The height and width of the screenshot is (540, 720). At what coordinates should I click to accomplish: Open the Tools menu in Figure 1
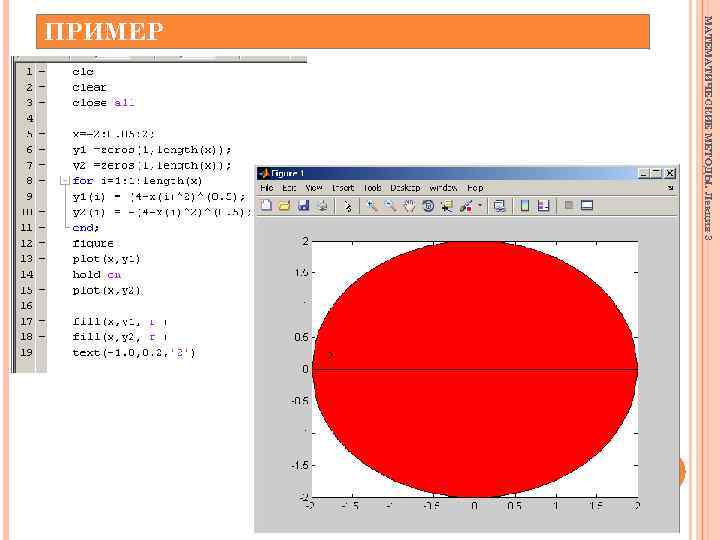[x=372, y=188]
